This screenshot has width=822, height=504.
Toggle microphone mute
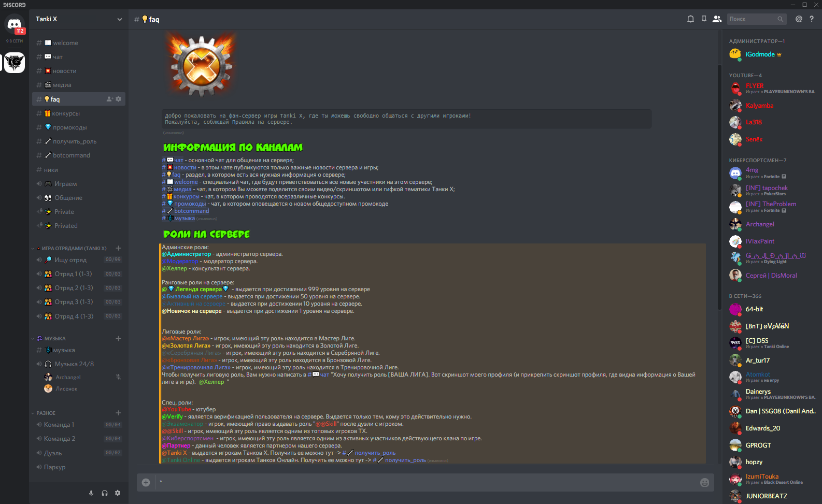(x=91, y=493)
